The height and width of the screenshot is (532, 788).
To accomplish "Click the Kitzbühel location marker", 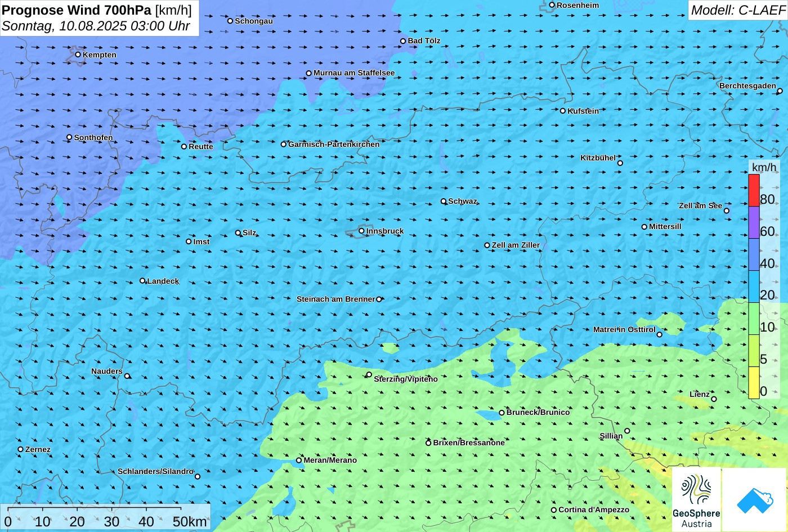I will 620,163.
